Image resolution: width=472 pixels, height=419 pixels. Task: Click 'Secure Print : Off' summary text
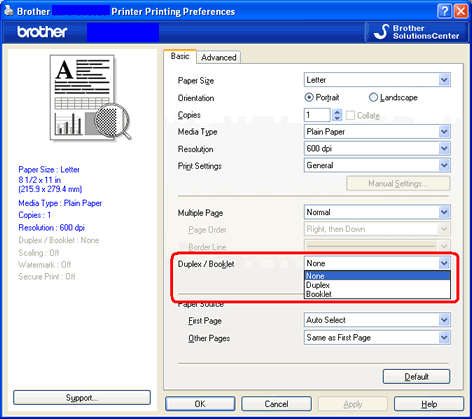pyautogui.click(x=47, y=277)
